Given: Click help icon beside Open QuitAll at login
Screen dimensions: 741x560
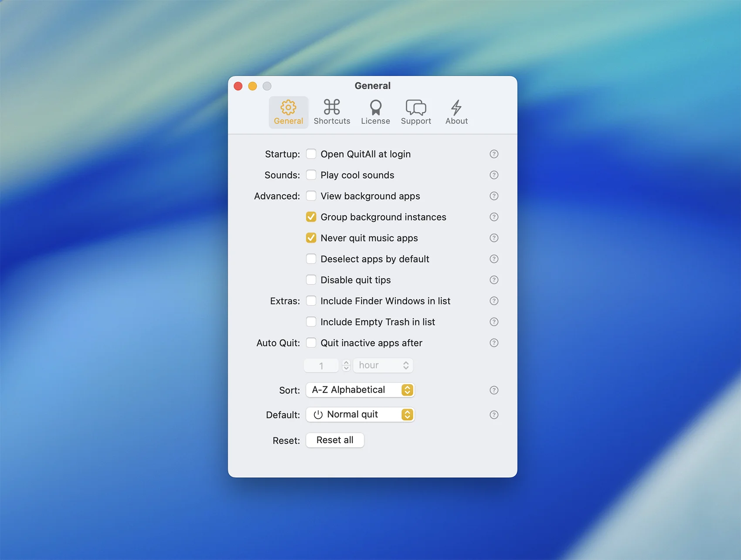Looking at the screenshot, I should point(494,154).
